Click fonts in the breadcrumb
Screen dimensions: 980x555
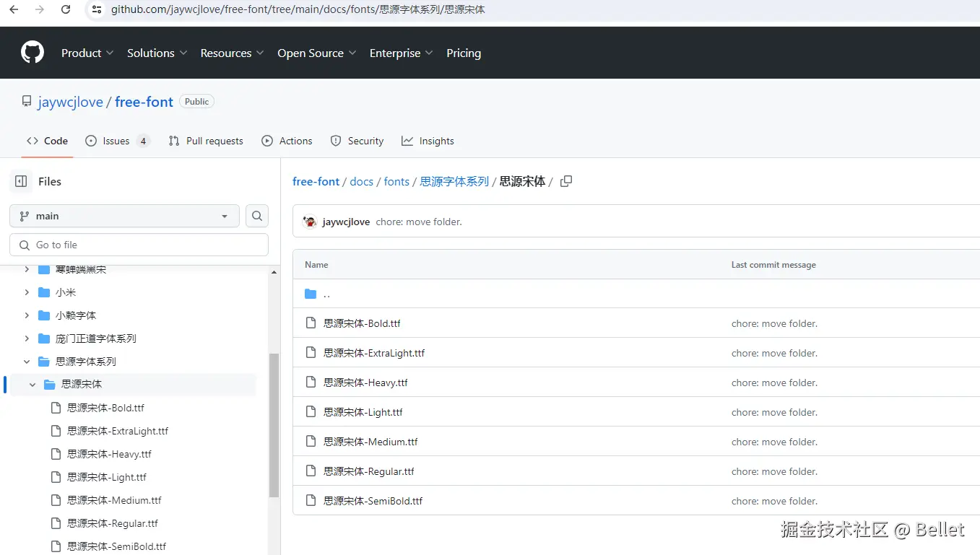click(396, 181)
